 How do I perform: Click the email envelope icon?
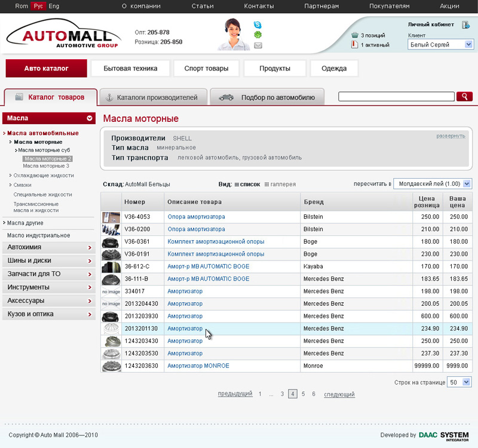coord(258,45)
